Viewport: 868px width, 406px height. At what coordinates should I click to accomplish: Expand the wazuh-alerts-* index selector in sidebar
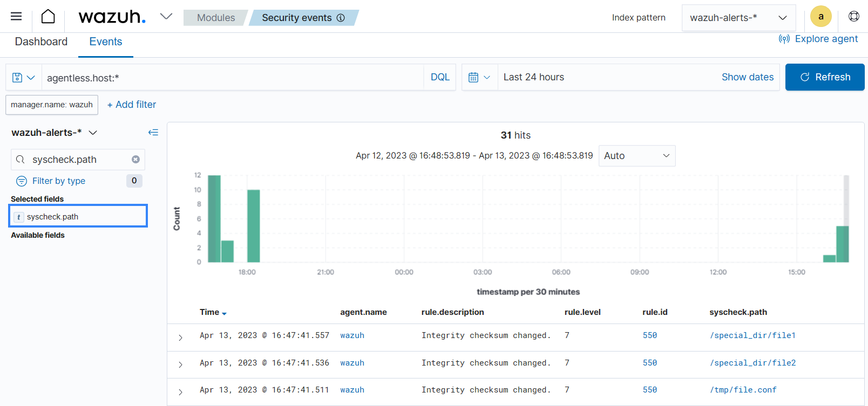[54, 133]
